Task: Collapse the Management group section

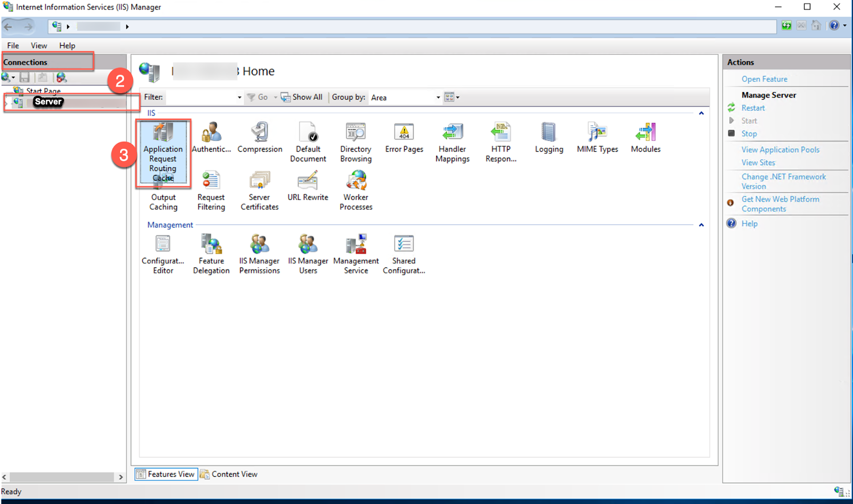Action: 702,225
